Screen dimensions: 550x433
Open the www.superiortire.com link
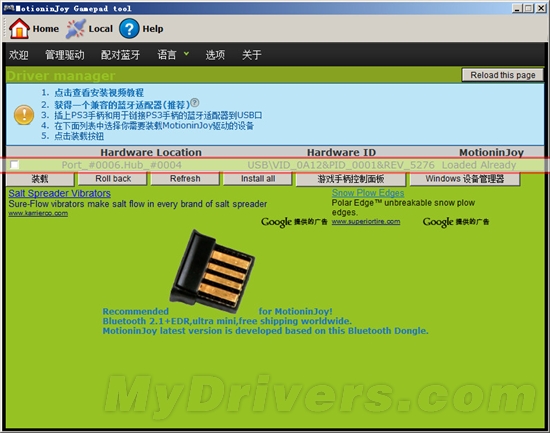click(366, 222)
